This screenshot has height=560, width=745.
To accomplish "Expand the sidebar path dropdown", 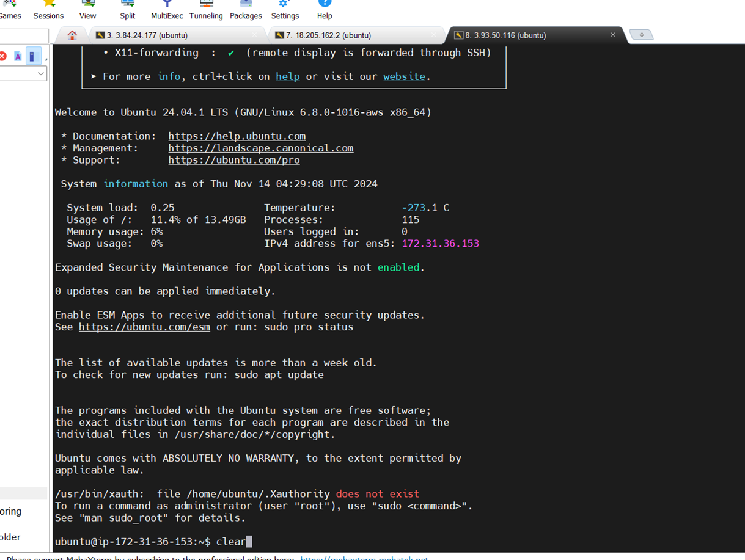I will [40, 74].
